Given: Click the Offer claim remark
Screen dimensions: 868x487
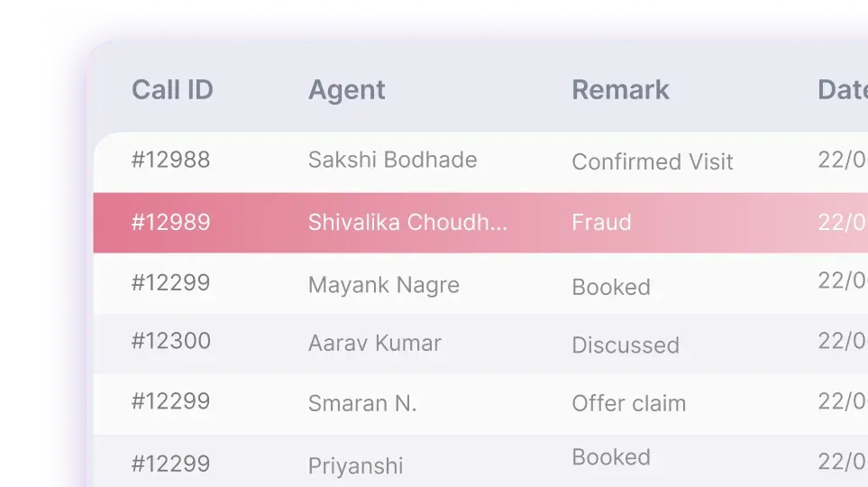Looking at the screenshot, I should pos(629,403).
